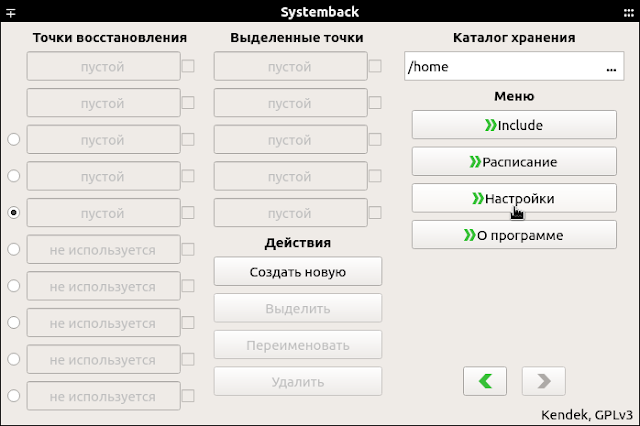Select the fourth restore point radio button
640x426 pixels.
tap(13, 176)
